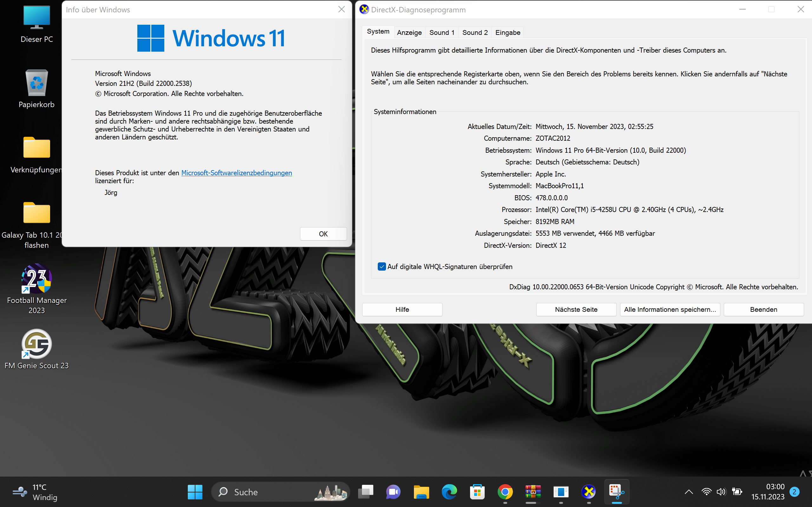812x507 pixels.
Task: Open the Snipping Tool taskbar icon
Action: [x=616, y=491]
